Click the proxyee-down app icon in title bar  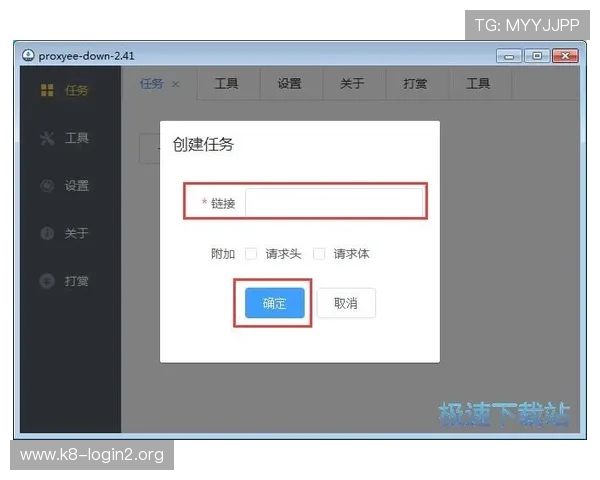coord(28,55)
